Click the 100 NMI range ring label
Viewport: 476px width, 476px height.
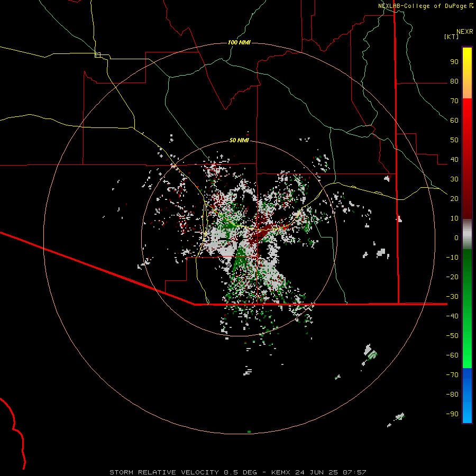coord(239,42)
